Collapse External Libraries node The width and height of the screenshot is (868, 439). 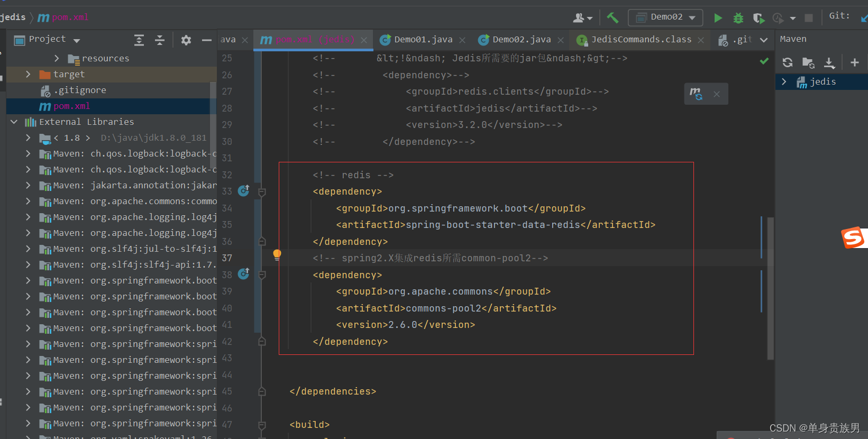[x=14, y=122]
